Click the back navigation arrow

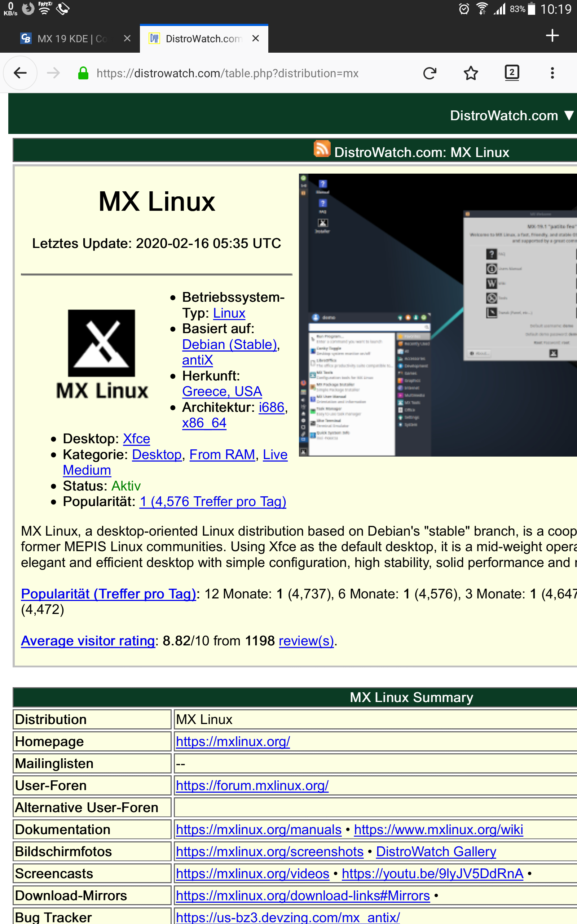(x=20, y=73)
